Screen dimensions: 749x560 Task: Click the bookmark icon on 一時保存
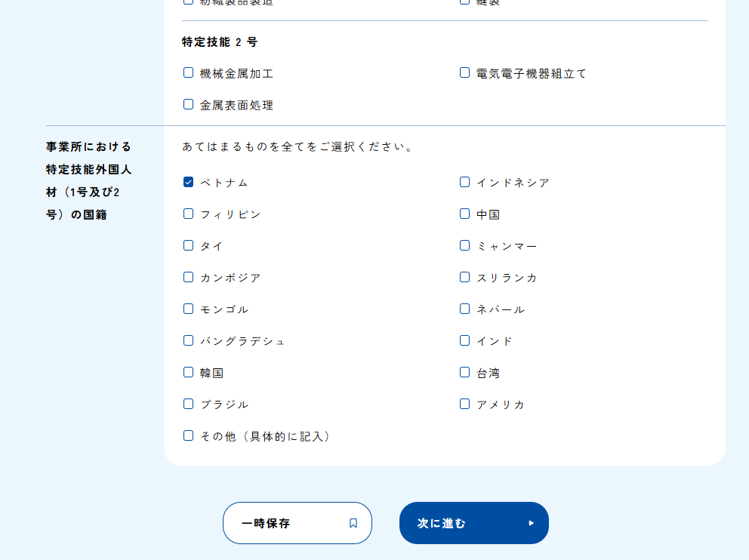click(x=353, y=523)
